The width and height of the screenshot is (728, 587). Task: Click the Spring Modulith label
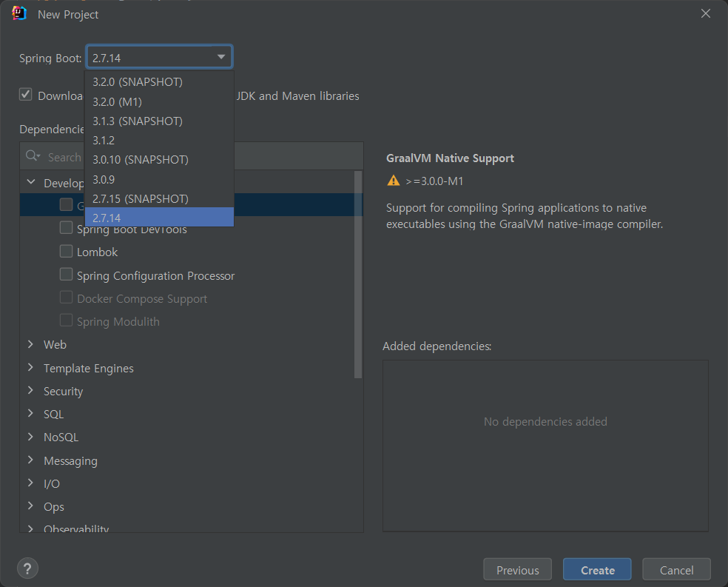[118, 321]
